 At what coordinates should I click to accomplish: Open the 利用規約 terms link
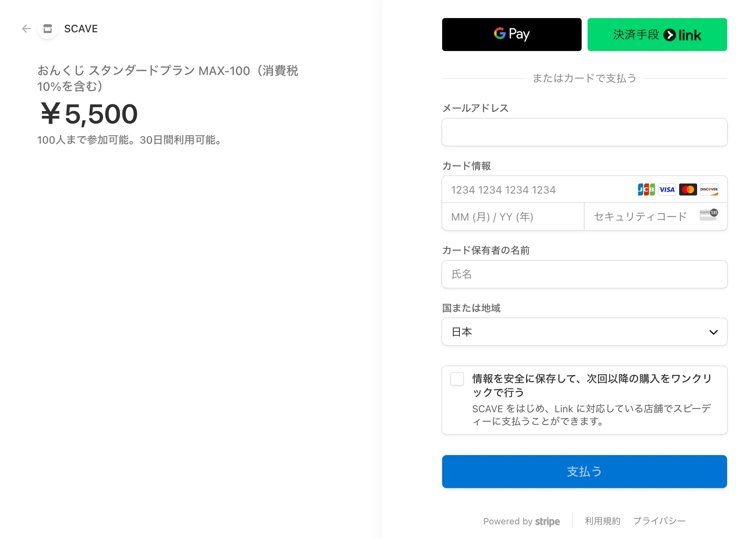click(x=602, y=521)
